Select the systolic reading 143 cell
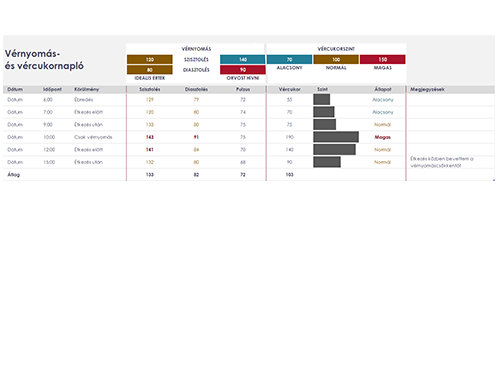 coord(150,137)
